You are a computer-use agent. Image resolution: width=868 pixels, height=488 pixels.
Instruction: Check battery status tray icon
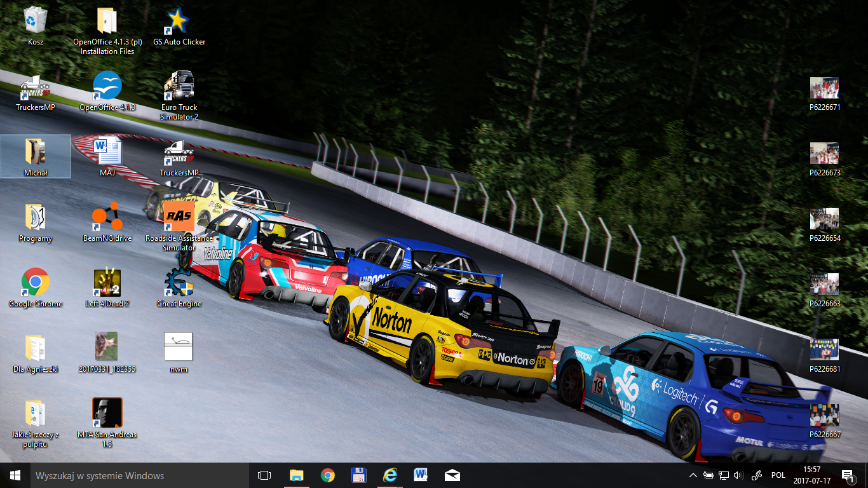click(x=708, y=475)
